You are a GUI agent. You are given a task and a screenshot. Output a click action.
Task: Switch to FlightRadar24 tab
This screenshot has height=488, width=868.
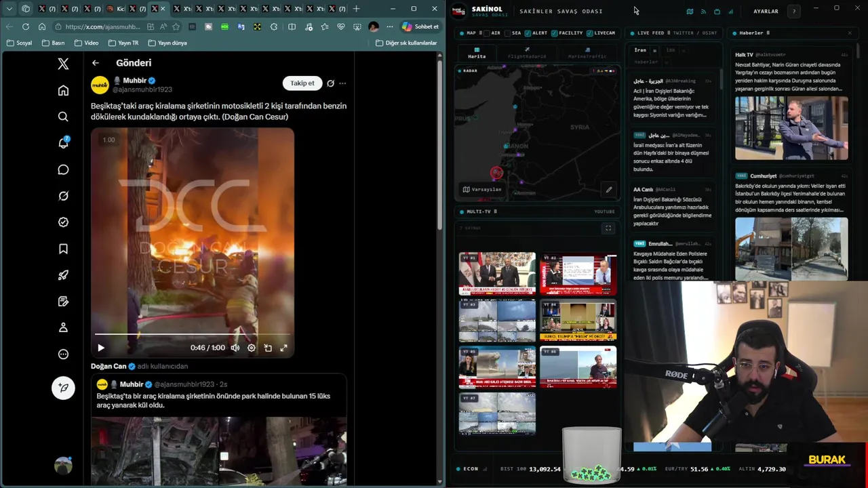pos(527,53)
